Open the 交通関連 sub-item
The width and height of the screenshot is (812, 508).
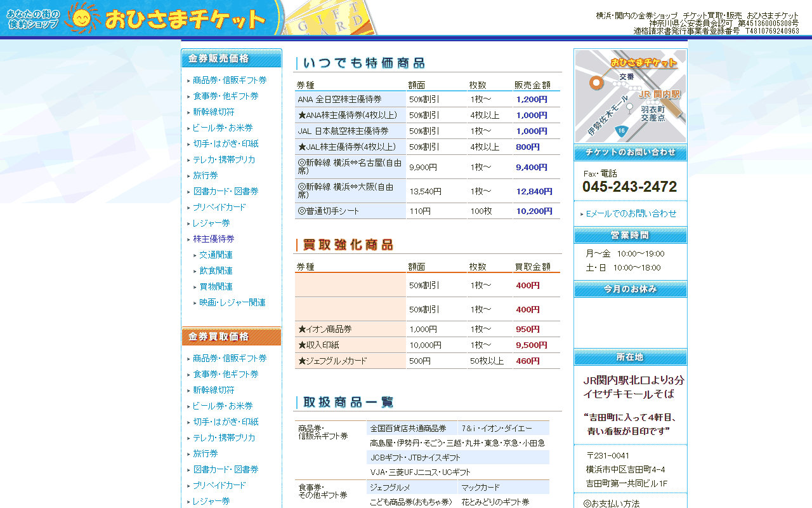[216, 255]
